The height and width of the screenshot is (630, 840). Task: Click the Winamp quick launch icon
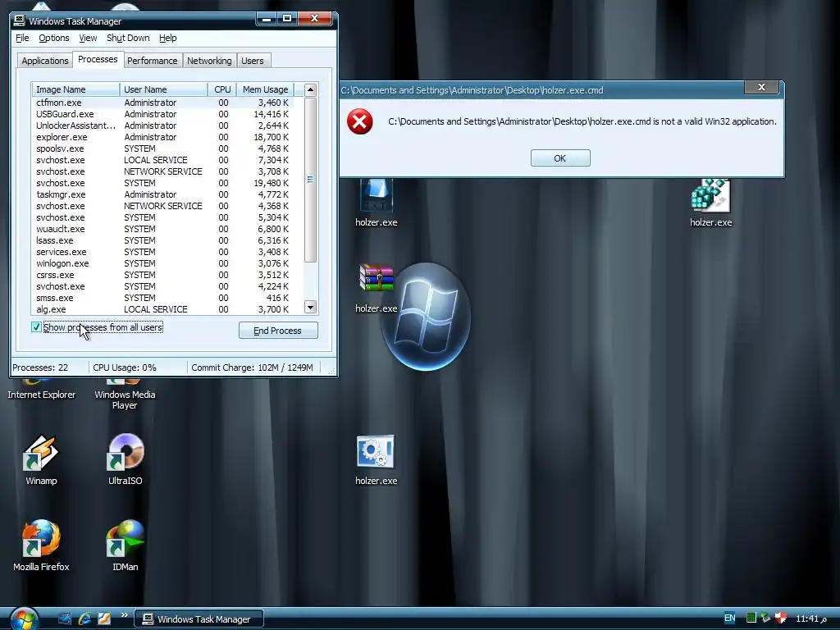click(x=104, y=619)
